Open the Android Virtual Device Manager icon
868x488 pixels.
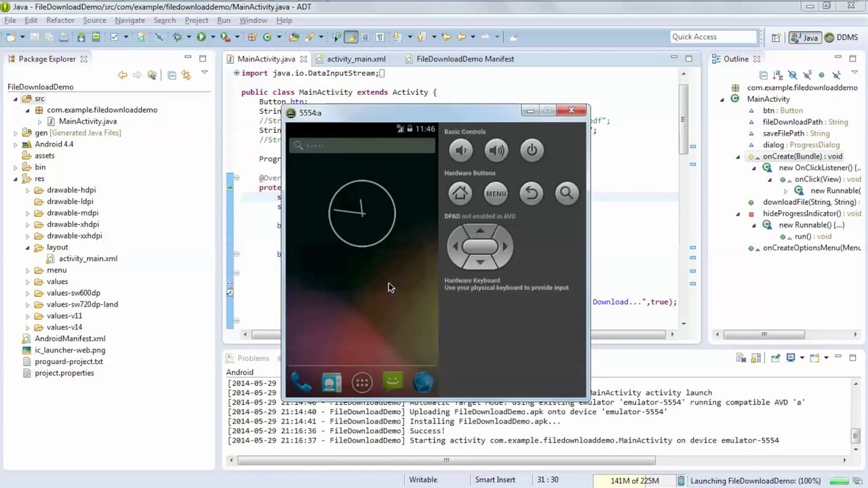tap(96, 37)
